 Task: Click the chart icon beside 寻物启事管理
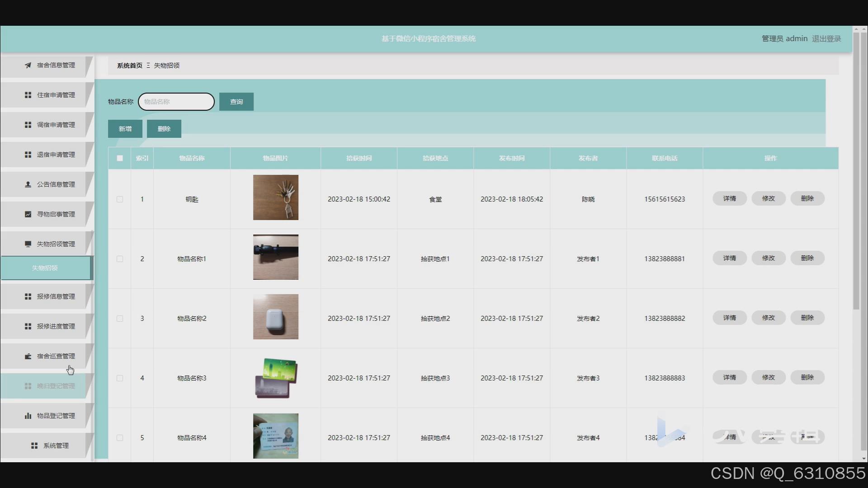pyautogui.click(x=28, y=214)
